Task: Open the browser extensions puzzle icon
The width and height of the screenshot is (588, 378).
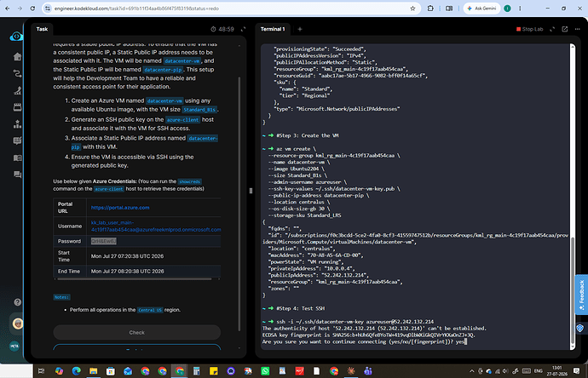Action: click(x=430, y=9)
